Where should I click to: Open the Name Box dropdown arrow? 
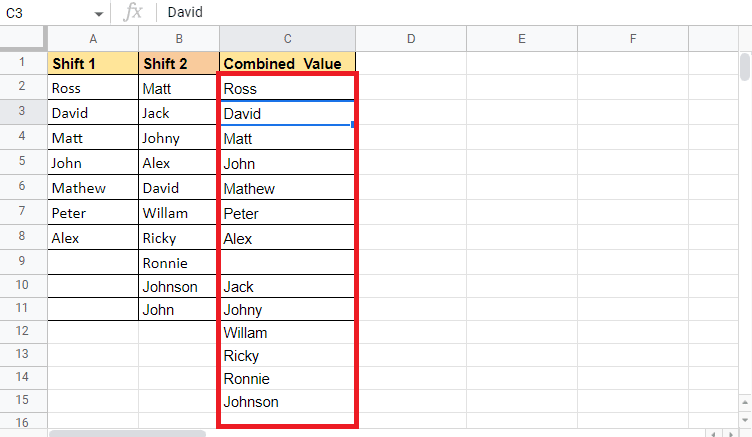point(98,14)
